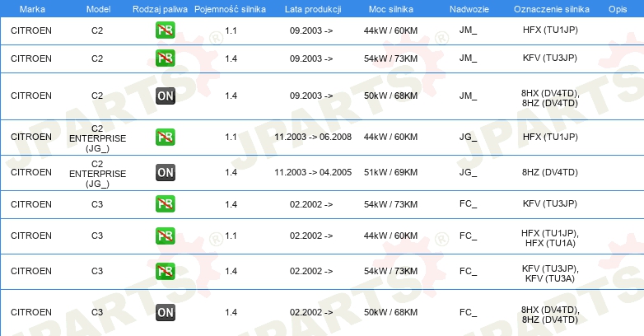Select HFX (TU1JP) in the C2 ENTERPRISE row
Image resolution: width=644 pixels, height=336 pixels.
[x=550, y=137]
